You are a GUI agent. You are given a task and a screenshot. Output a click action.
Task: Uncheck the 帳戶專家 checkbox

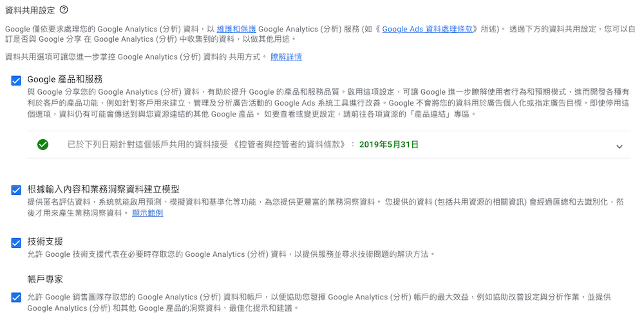point(16,297)
